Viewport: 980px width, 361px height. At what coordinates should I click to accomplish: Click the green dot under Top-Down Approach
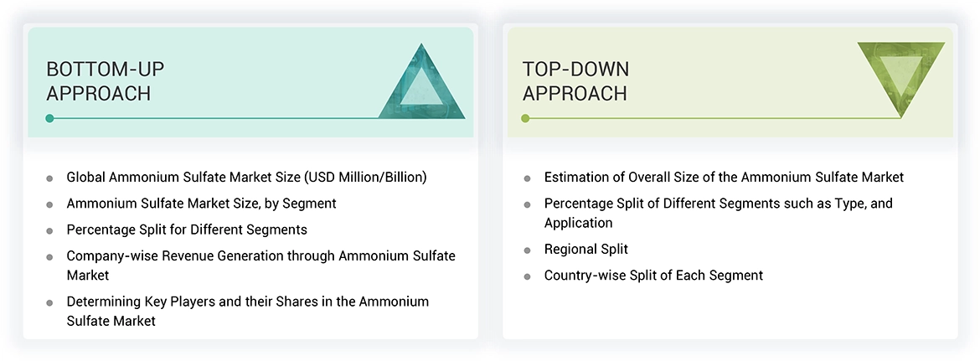pos(525,118)
